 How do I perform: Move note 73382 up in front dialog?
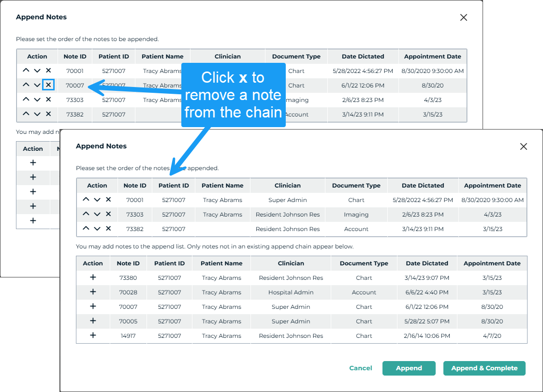pos(86,229)
